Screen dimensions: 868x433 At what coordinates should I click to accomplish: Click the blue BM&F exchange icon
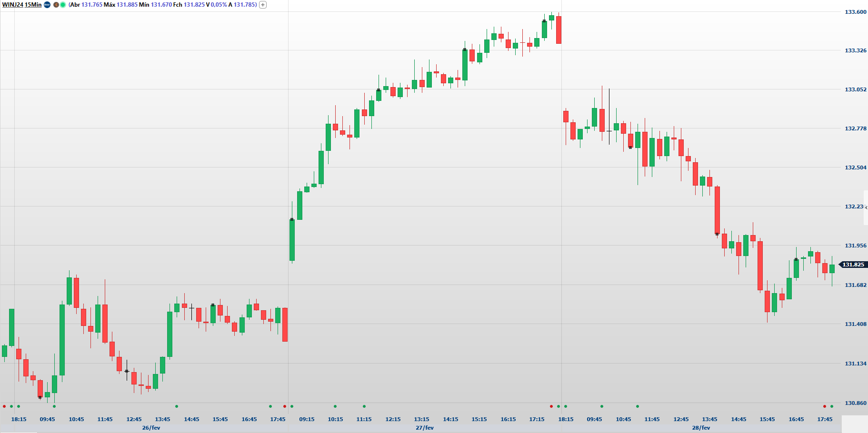click(x=47, y=5)
